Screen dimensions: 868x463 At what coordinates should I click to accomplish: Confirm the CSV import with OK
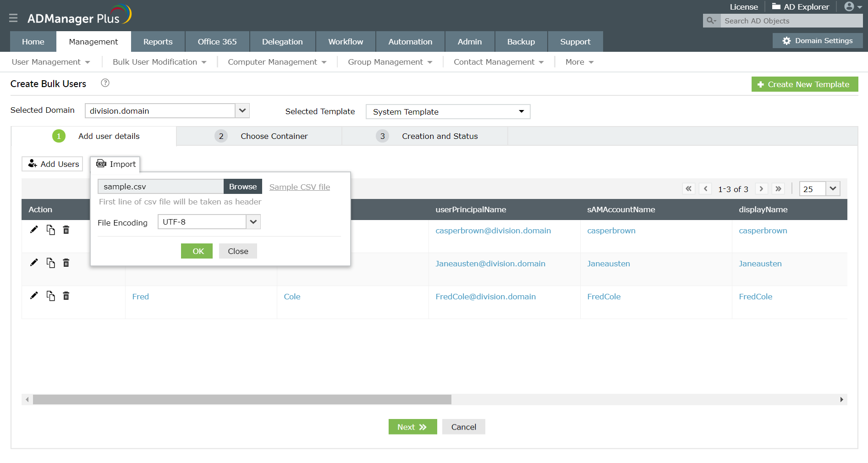pos(197,251)
